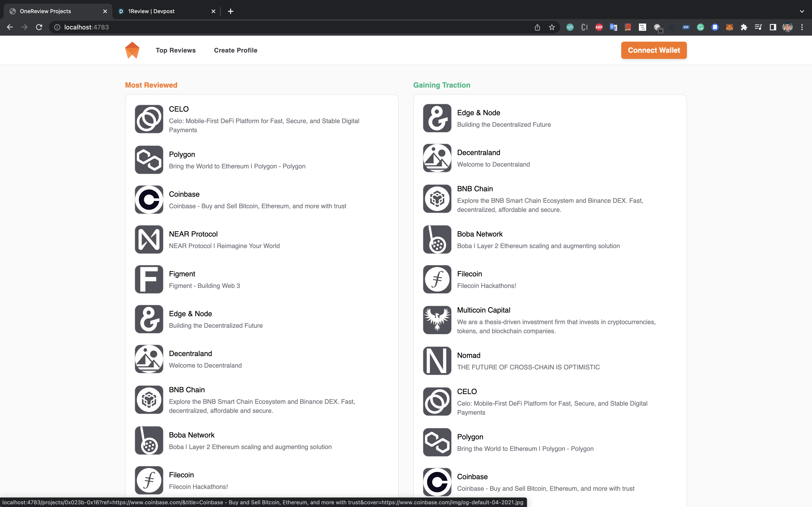Click the Nomad N logo icon
Image resolution: width=812 pixels, height=507 pixels.
(437, 361)
